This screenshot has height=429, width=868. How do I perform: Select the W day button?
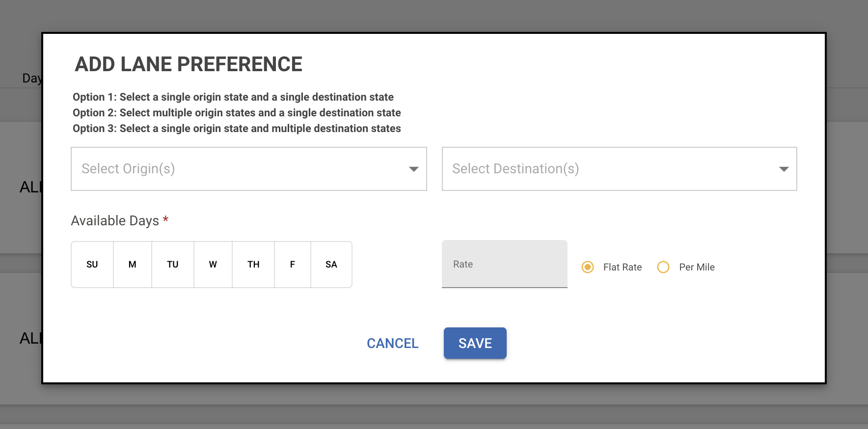pyautogui.click(x=213, y=265)
